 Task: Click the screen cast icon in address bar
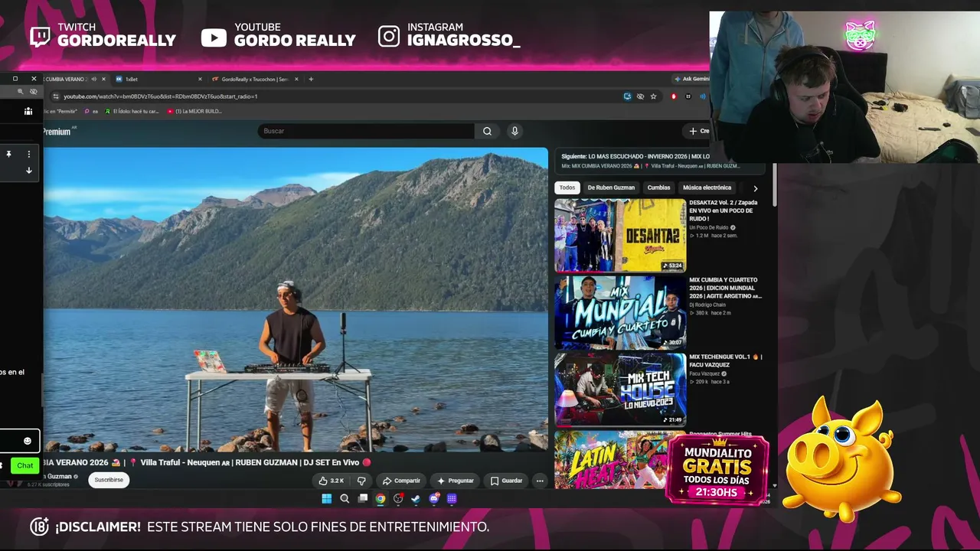click(x=627, y=96)
